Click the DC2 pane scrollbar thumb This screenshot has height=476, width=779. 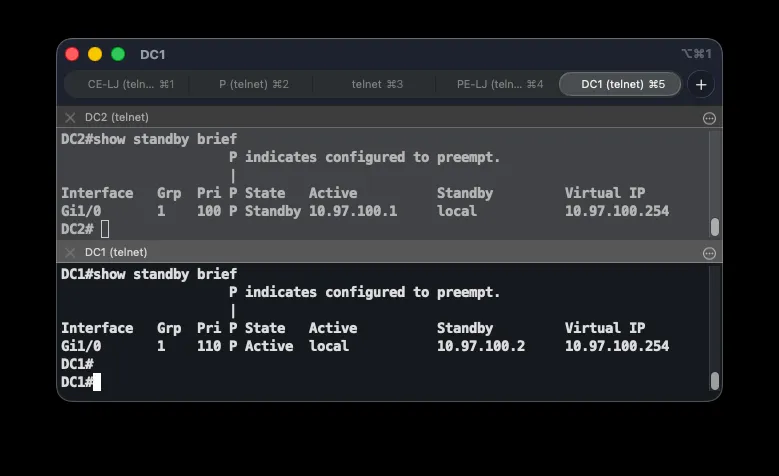click(715, 227)
